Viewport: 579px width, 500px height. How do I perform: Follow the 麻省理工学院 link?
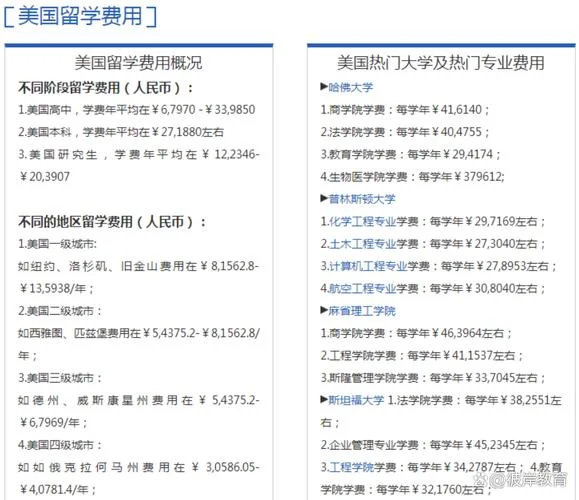pos(362,311)
